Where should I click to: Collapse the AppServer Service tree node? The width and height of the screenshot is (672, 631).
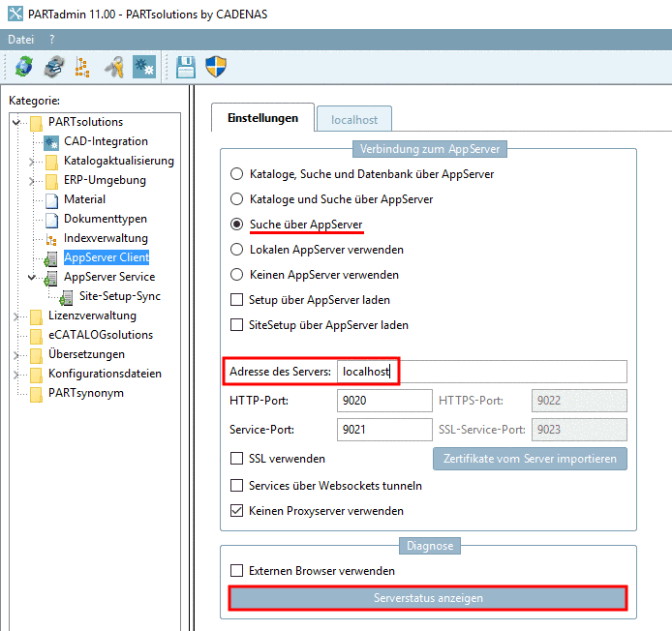click(31, 278)
